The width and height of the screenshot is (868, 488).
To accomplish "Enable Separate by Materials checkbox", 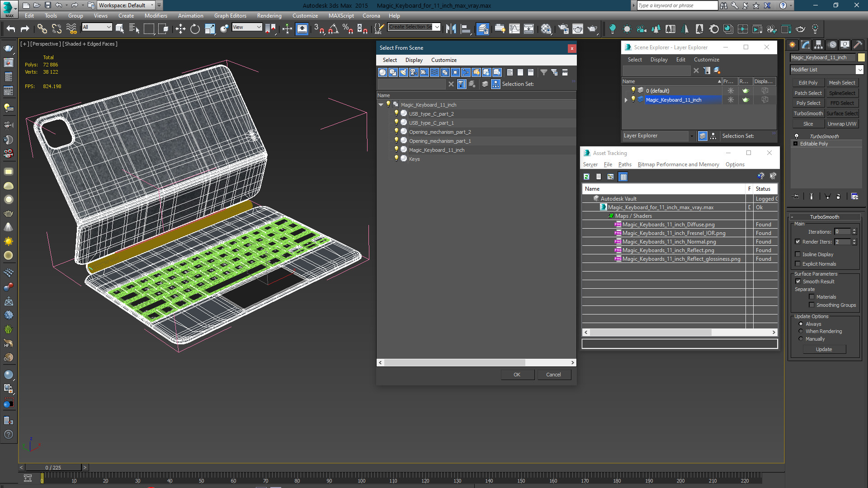I will point(812,297).
